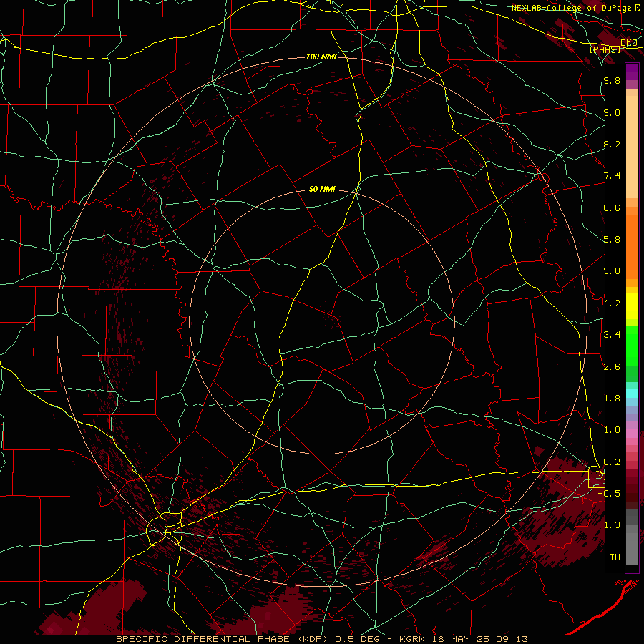The image size is (644, 644).
Task: Click the 5.8 scale value
Action: [612, 240]
